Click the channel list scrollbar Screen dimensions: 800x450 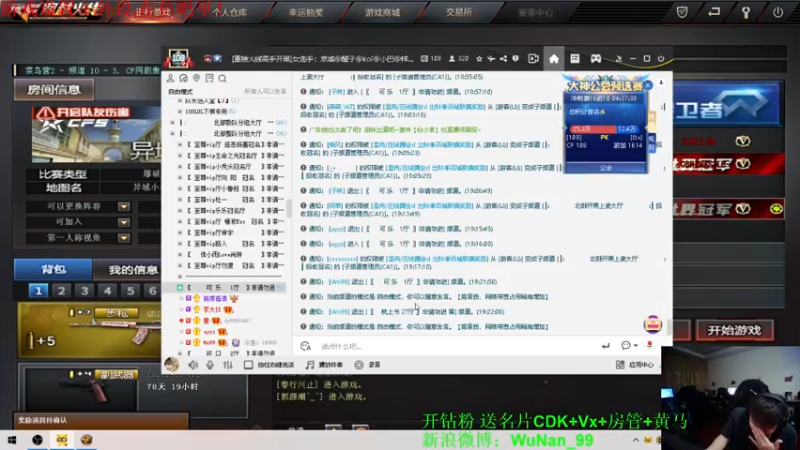(289, 208)
